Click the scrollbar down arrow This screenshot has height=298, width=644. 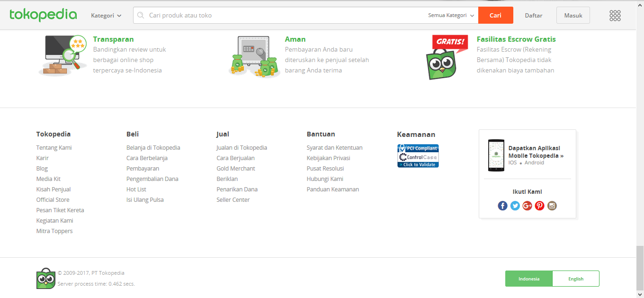[640, 295]
